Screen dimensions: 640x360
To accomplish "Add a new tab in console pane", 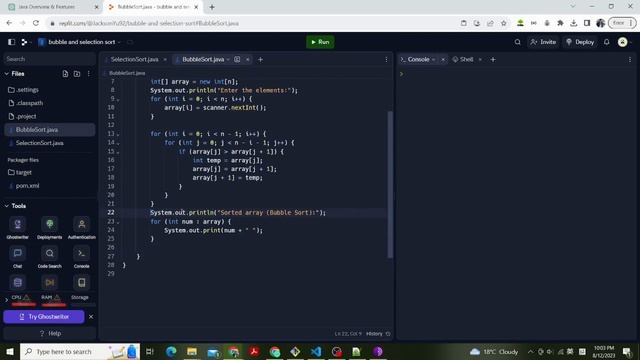I will coord(493,60).
